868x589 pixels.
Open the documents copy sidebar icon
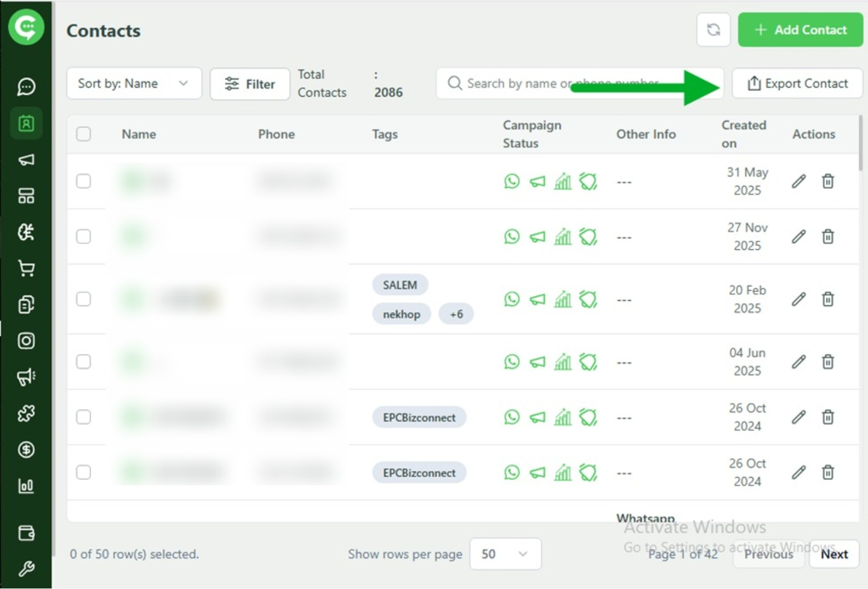pyautogui.click(x=26, y=304)
